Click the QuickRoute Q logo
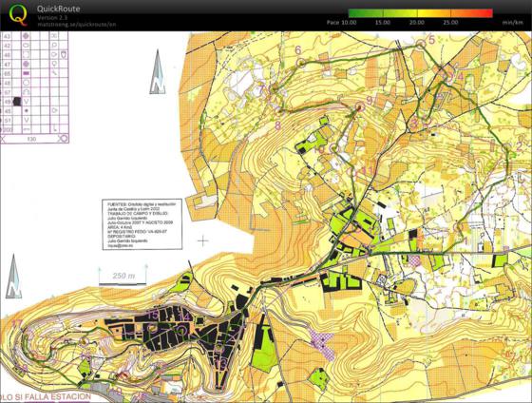Screen dimensions: 532x403 click(18, 15)
